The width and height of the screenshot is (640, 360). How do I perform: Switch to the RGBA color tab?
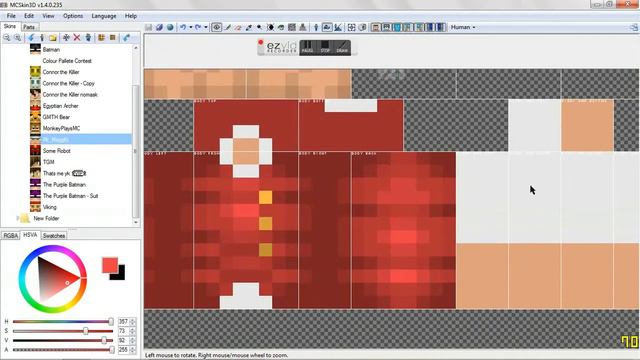(x=11, y=236)
